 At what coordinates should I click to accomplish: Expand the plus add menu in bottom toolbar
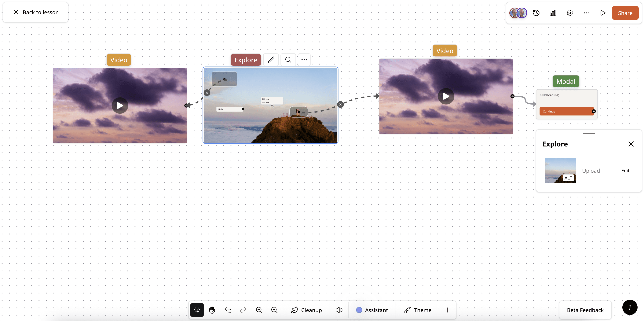(x=448, y=310)
